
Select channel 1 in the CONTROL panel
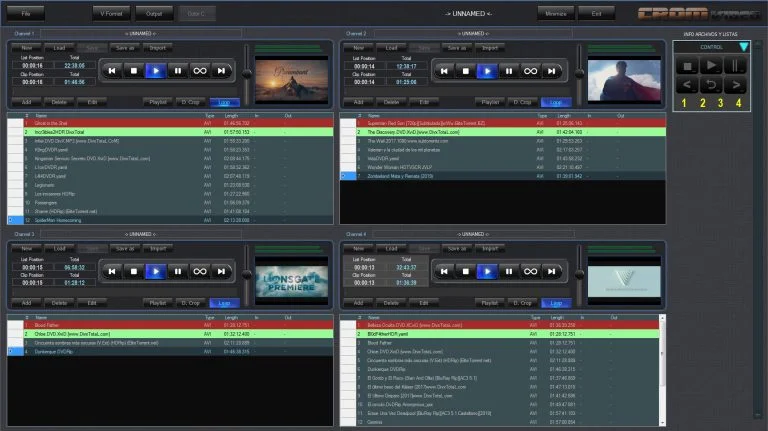click(684, 103)
